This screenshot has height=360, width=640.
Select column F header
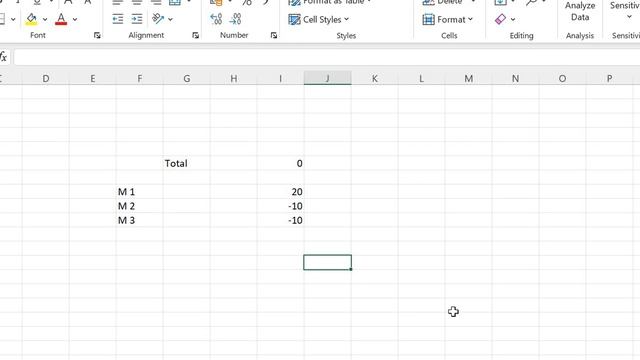(x=140, y=78)
